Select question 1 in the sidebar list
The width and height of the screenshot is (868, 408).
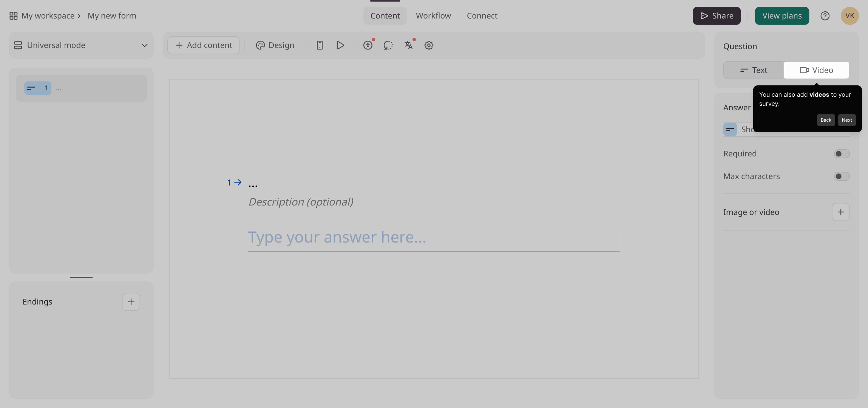click(x=81, y=88)
